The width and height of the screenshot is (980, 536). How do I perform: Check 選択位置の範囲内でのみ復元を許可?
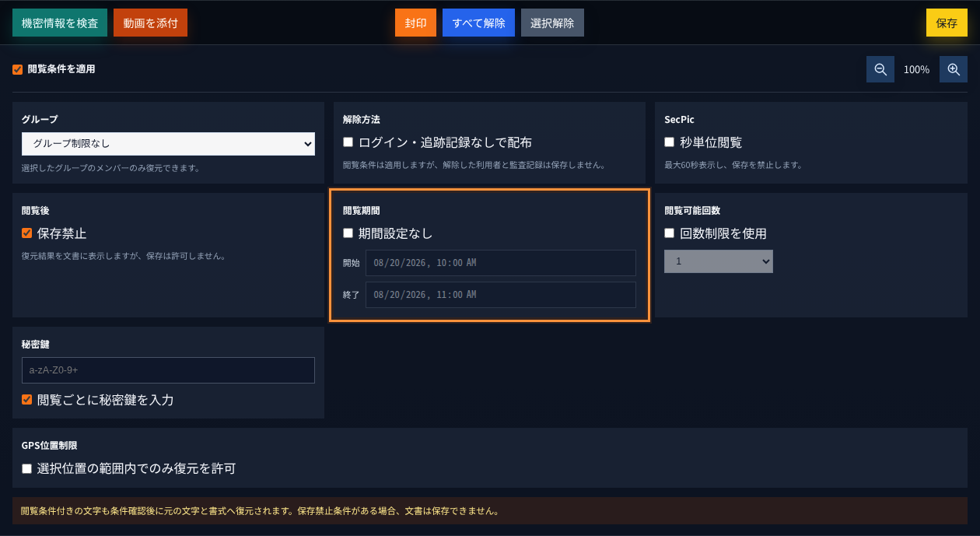[26, 468]
